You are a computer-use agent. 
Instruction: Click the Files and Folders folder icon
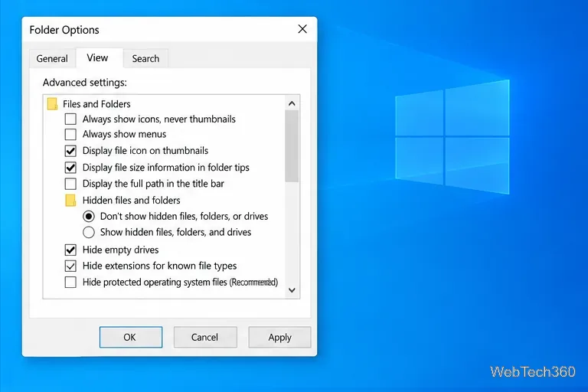(52, 104)
